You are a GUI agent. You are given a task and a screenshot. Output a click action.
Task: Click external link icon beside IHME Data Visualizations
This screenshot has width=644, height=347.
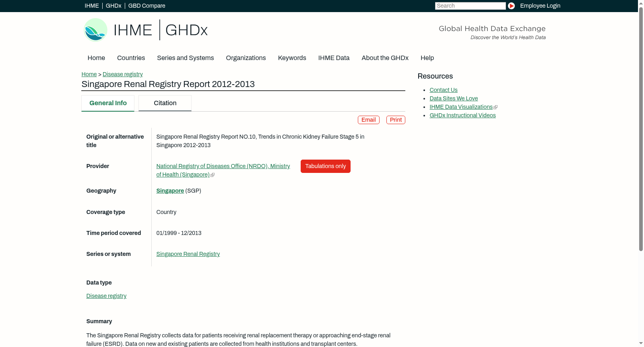coord(495,107)
